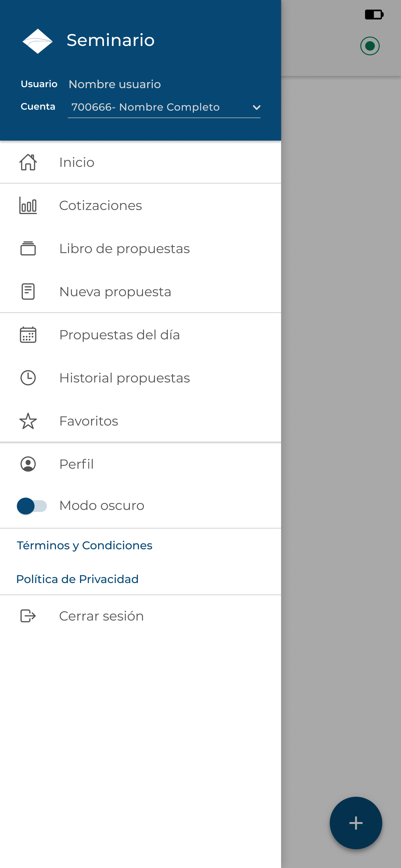
Task: Click the green radio indicator at top right
Action: [370, 46]
